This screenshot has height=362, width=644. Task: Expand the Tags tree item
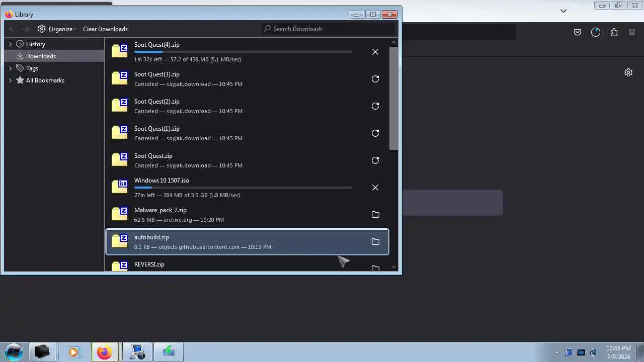(10, 68)
